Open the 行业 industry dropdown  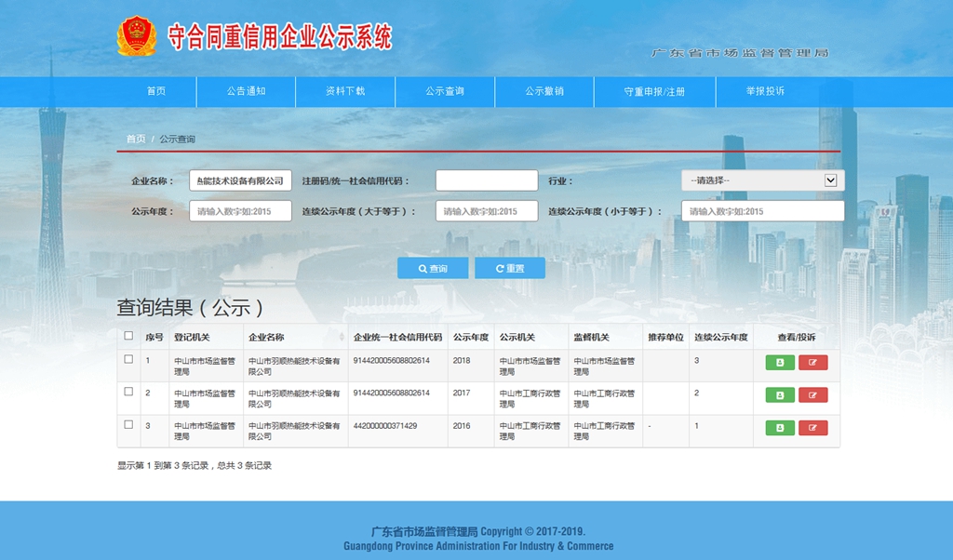coord(761,180)
